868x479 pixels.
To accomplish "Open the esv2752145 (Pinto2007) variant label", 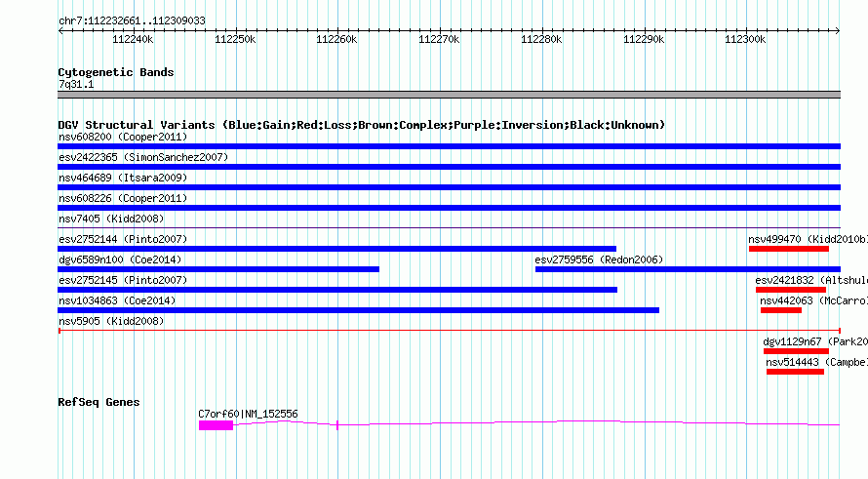I will [x=123, y=280].
